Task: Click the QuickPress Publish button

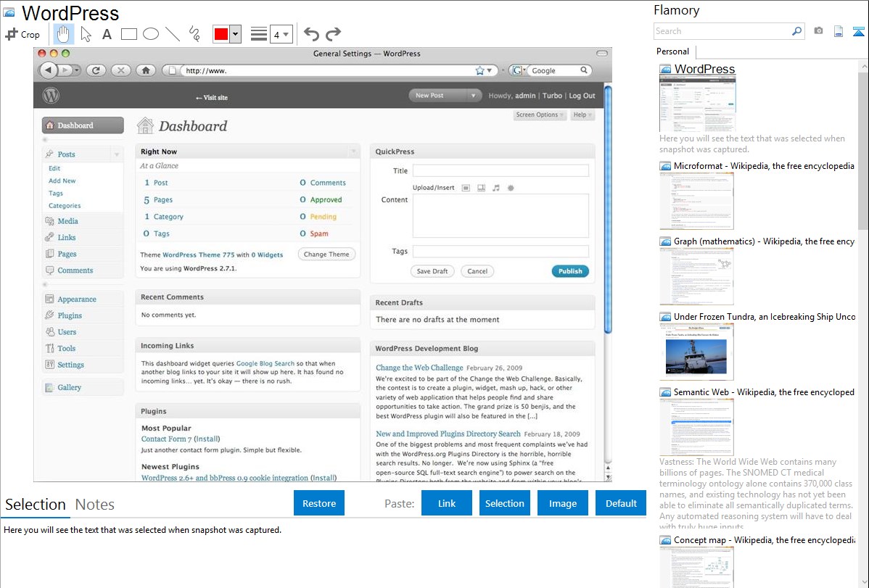Action: coord(570,271)
